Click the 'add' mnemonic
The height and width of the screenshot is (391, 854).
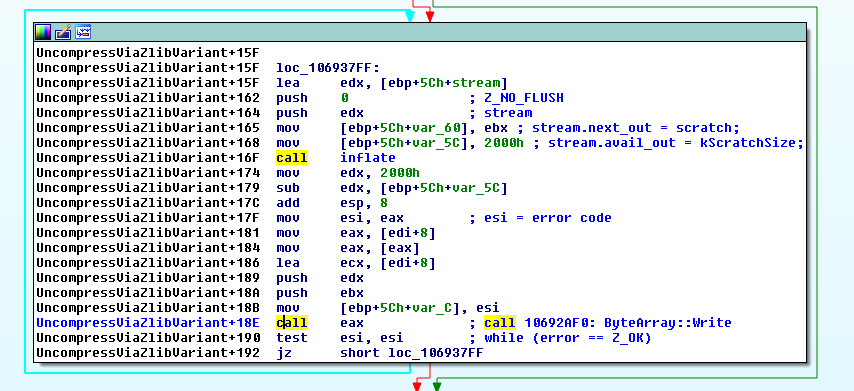[288, 203]
